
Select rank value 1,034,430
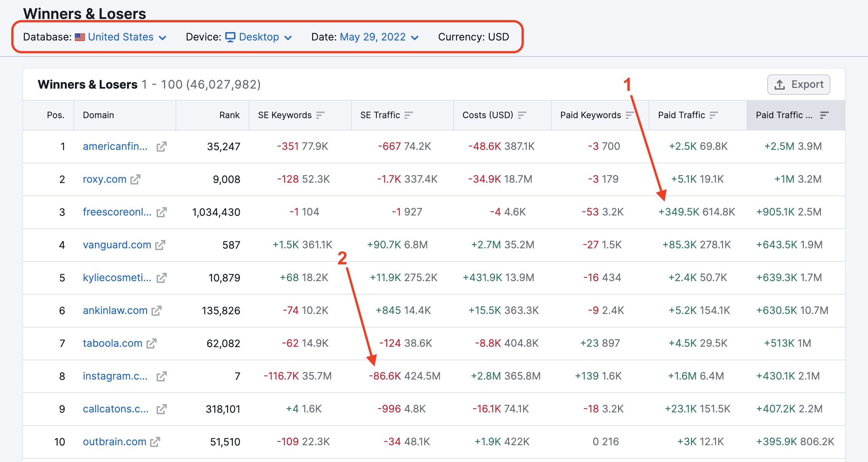pos(216,212)
